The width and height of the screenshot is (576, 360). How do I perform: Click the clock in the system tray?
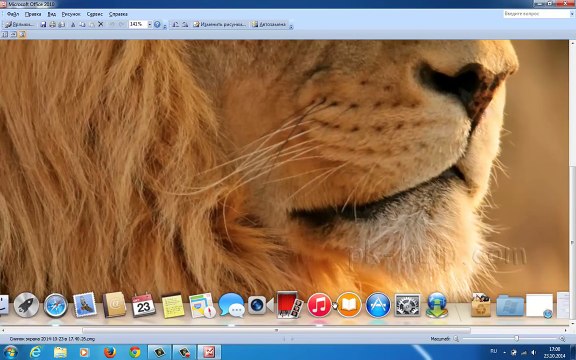(555, 352)
